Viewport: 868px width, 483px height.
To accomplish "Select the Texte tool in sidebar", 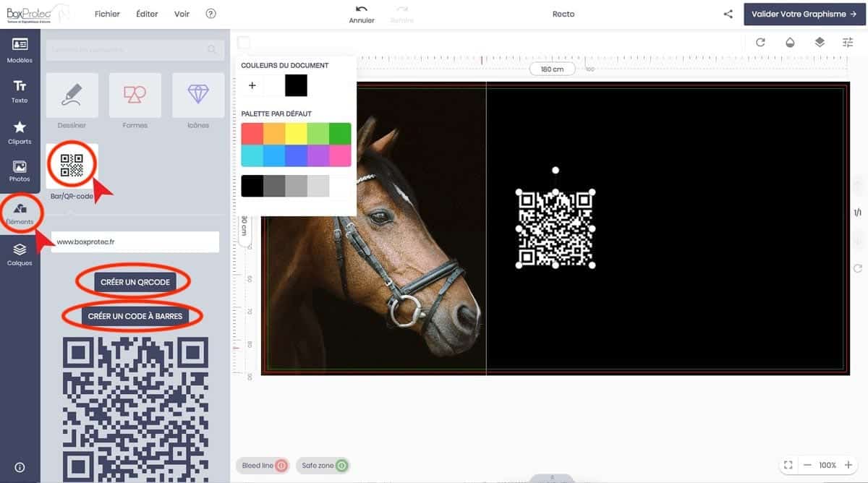I will tap(20, 90).
